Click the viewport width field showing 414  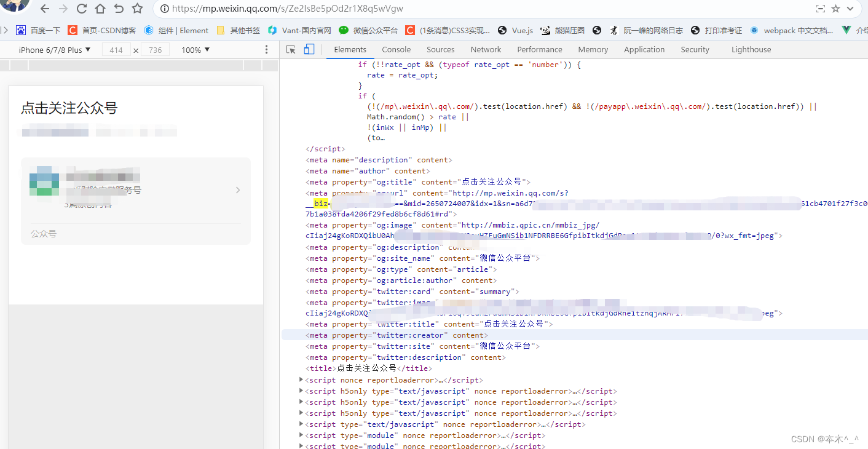coord(116,50)
